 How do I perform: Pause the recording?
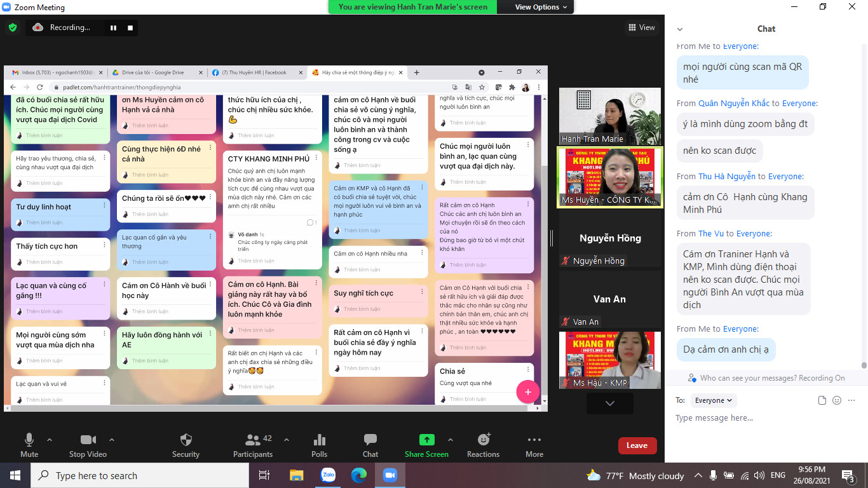click(x=114, y=28)
